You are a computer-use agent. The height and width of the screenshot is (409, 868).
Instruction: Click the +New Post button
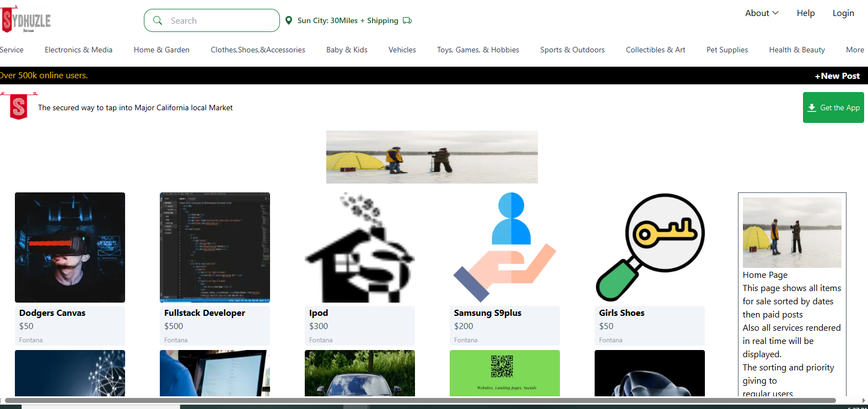coord(837,76)
